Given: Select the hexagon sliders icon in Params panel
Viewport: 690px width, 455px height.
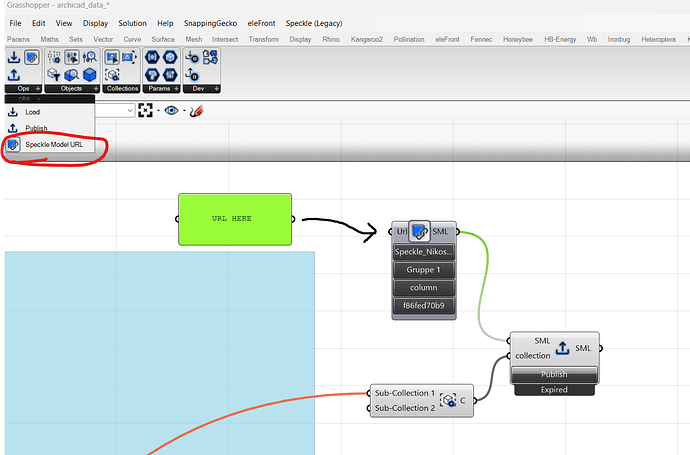Looking at the screenshot, I should pyautogui.click(x=170, y=75).
